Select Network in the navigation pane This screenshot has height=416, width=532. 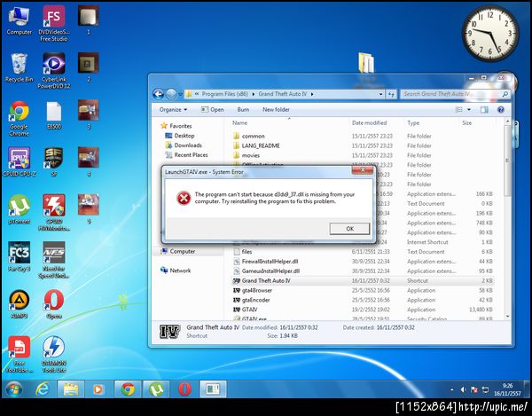(x=180, y=271)
